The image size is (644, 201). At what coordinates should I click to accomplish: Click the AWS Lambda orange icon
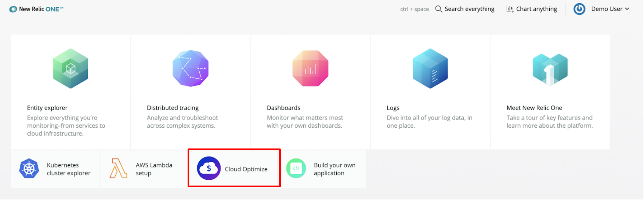(118, 168)
